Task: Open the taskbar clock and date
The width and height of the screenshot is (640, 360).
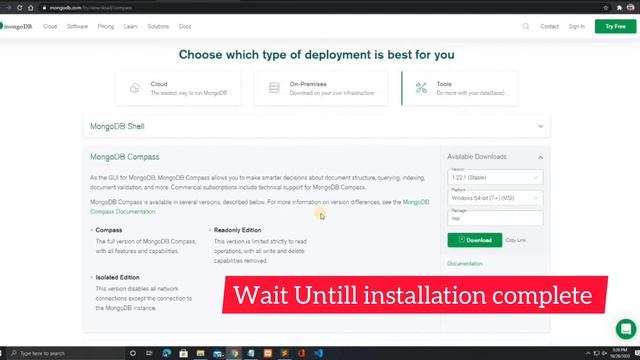Action: pyautogui.click(x=620, y=353)
